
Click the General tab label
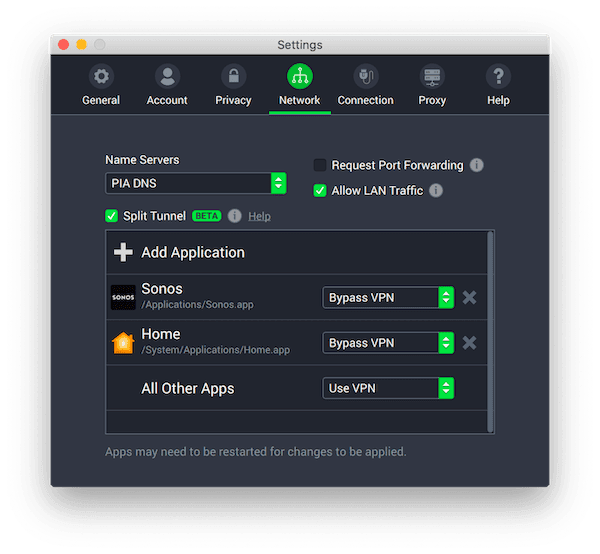click(x=101, y=100)
